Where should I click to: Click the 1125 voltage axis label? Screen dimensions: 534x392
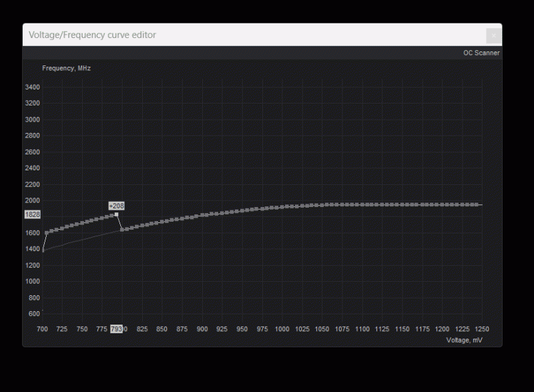tap(382, 329)
